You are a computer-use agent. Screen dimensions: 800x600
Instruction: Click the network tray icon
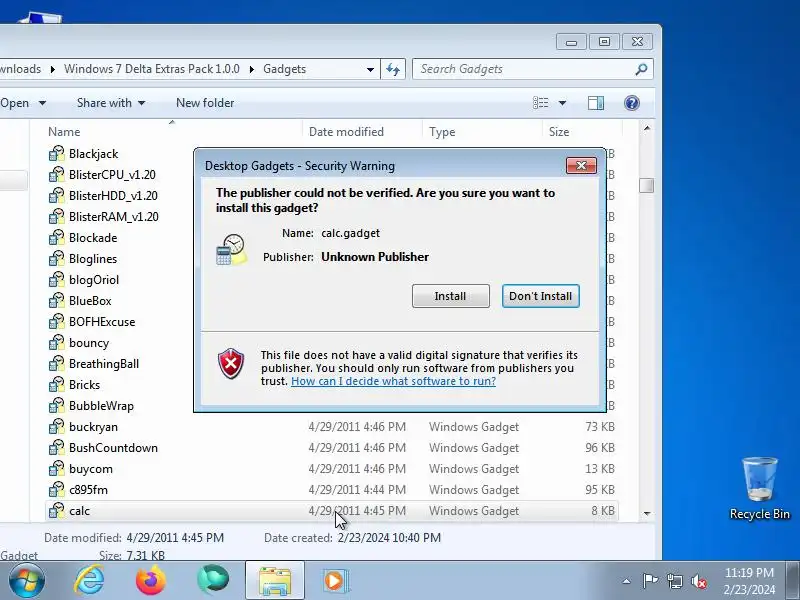pos(674,581)
